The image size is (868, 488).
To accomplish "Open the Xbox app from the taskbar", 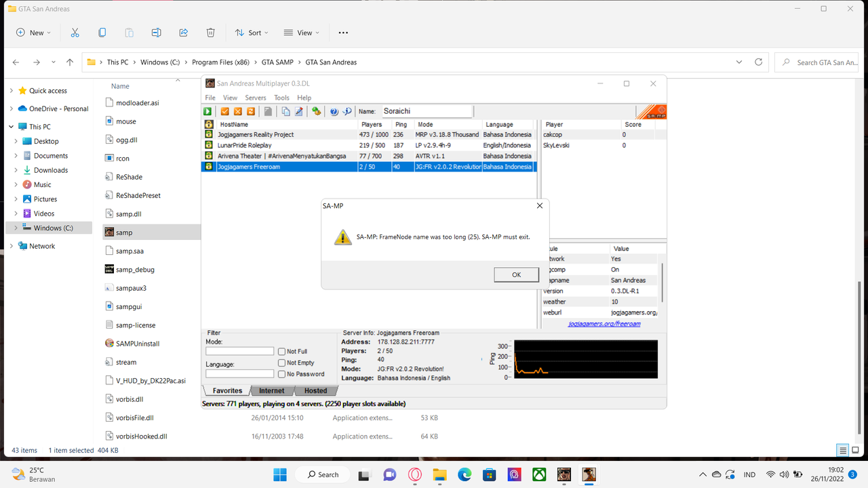I will pos(539,474).
